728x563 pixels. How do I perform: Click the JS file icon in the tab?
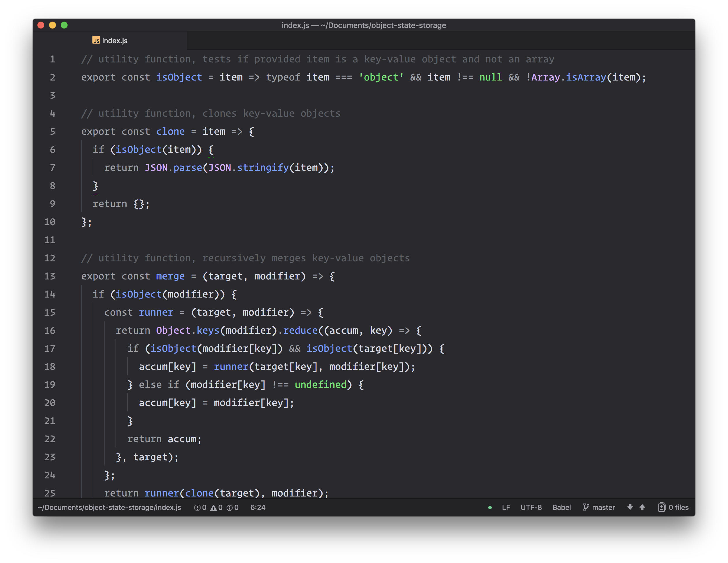pos(96,40)
